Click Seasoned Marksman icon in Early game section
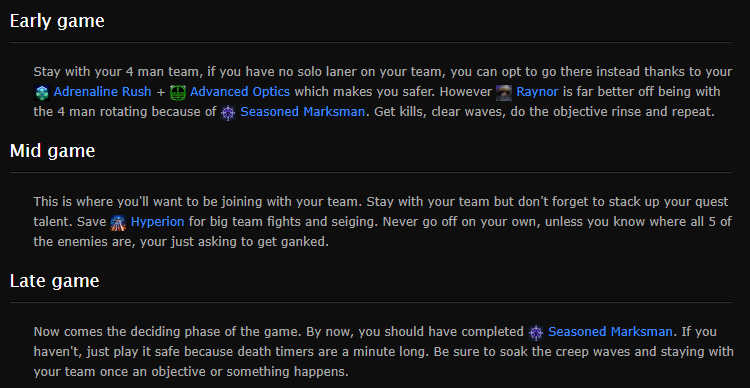Image resolution: width=750 pixels, height=388 pixels. coord(228,113)
